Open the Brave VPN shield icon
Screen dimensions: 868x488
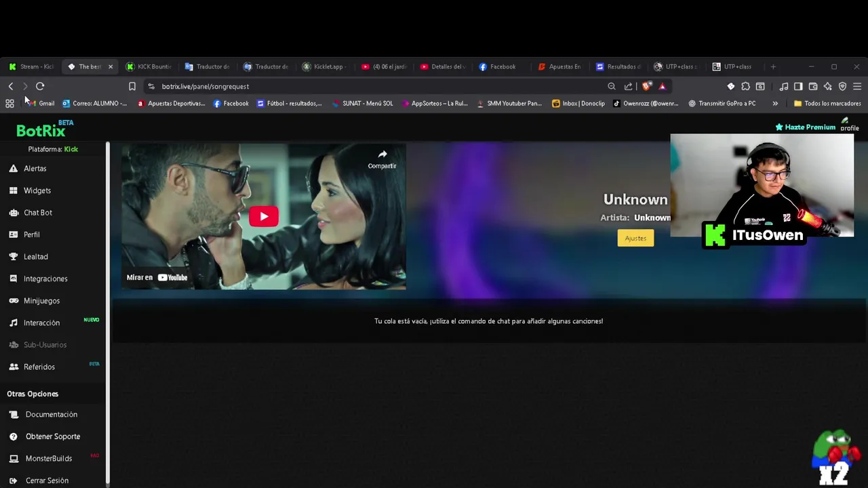pyautogui.click(x=842, y=86)
